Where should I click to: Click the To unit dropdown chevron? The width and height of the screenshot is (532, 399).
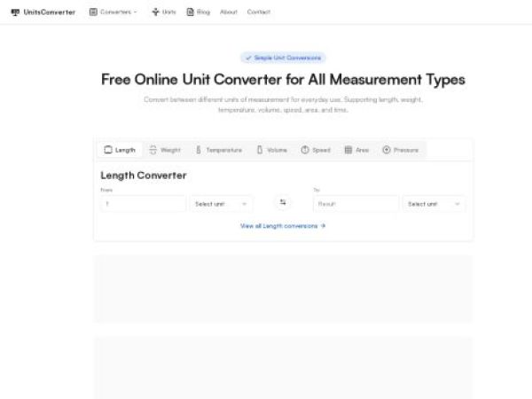tap(458, 204)
